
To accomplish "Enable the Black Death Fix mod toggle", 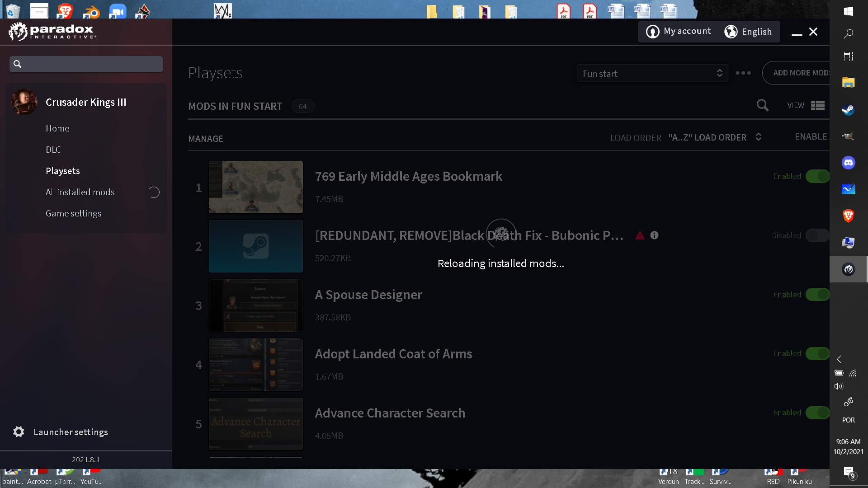I will click(x=817, y=235).
